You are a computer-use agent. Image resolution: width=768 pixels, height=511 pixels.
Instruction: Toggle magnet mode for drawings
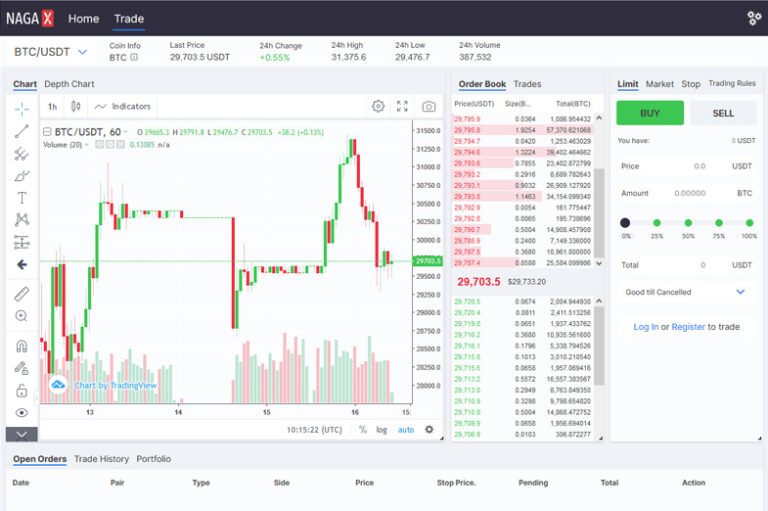click(22, 346)
